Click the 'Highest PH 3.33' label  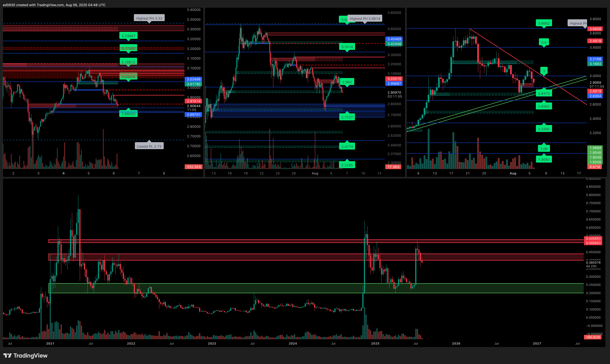pos(149,18)
